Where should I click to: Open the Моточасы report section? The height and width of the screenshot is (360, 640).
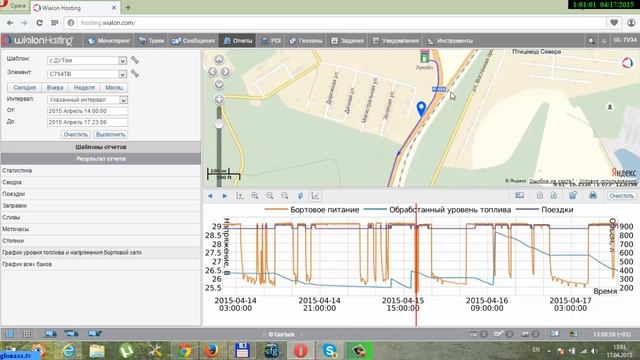100,229
